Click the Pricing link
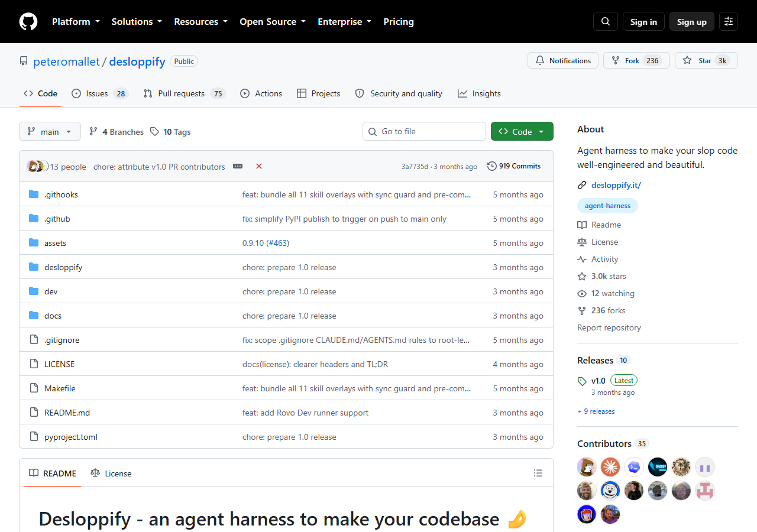This screenshot has width=757, height=532. click(399, 22)
